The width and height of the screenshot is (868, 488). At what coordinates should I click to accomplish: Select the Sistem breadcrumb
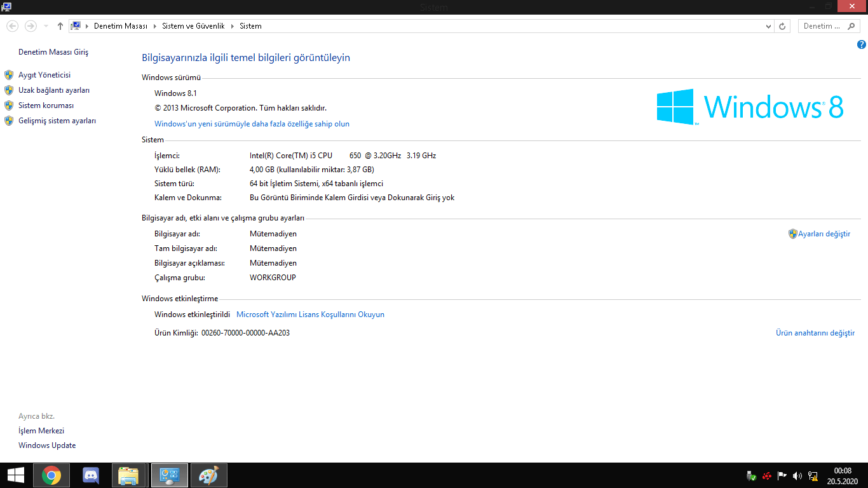click(x=250, y=26)
